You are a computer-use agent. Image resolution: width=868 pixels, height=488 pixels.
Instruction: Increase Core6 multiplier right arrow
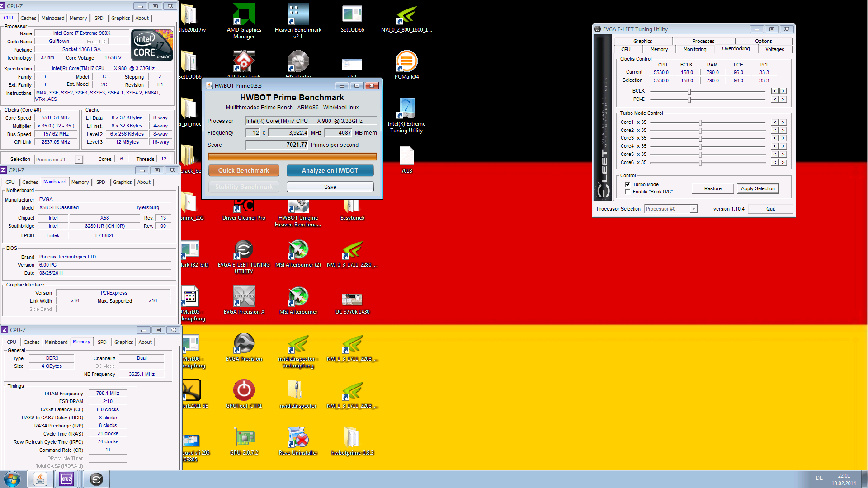(783, 162)
